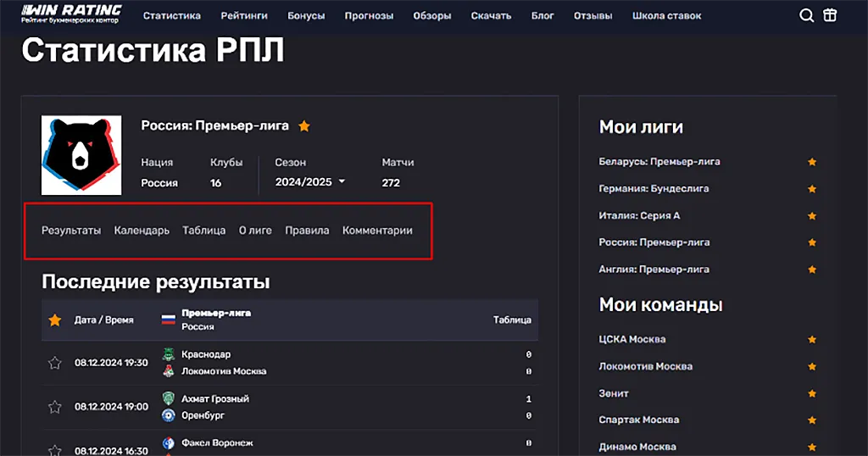Click the Матчи value 272
Screen dimensions: 868x456
pos(391,182)
